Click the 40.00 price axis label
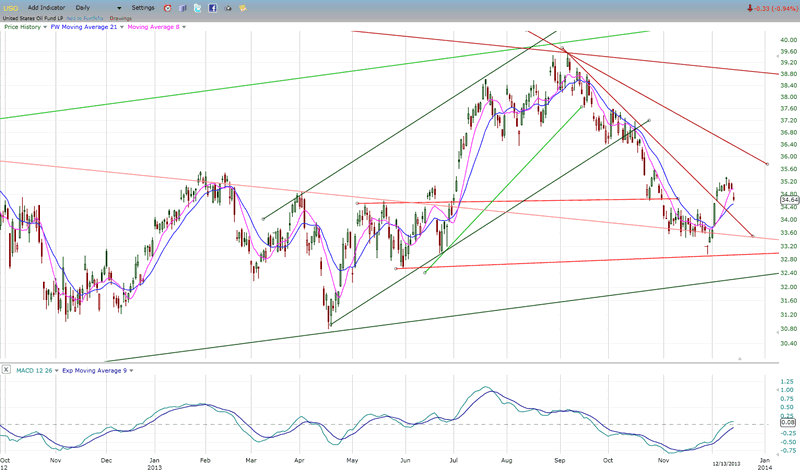 789,40
